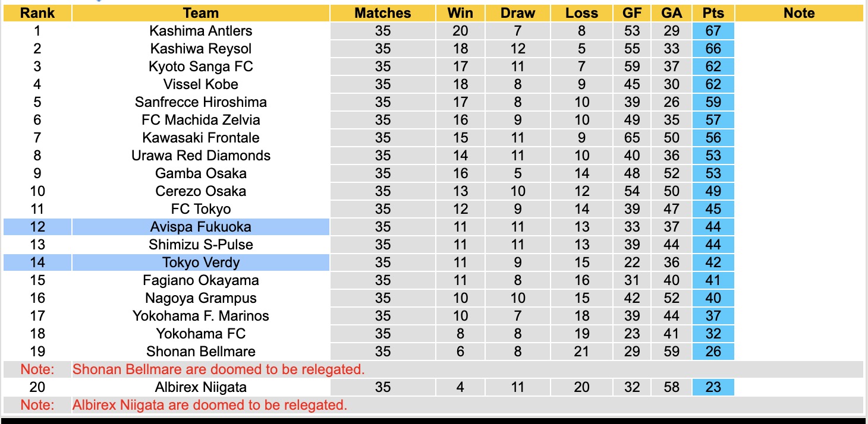Screen dimensions: 868x424
Task: Select the highlighted Tokyo Verdy team cell
Action: [x=201, y=262]
